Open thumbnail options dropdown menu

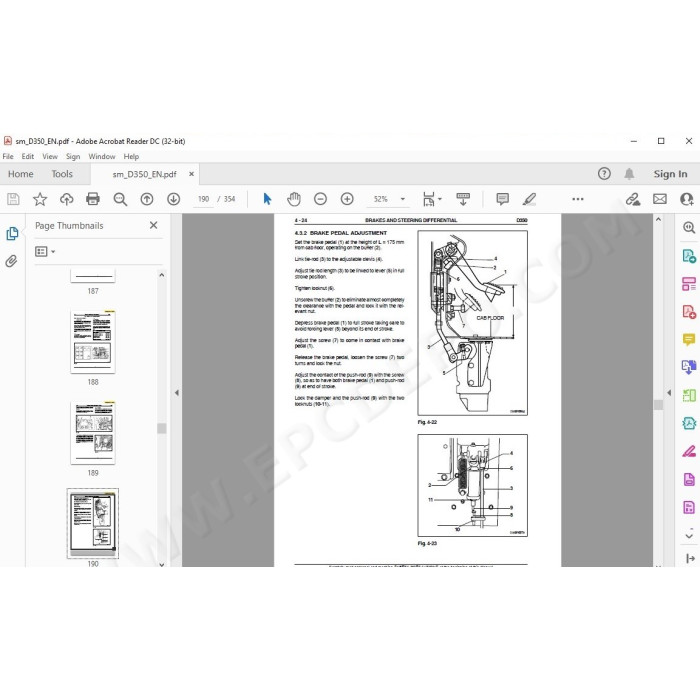(x=45, y=252)
